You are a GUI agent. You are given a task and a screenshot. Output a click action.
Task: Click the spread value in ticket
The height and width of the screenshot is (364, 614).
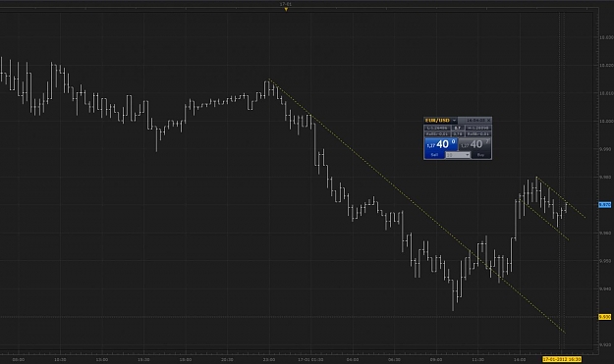[458, 128]
